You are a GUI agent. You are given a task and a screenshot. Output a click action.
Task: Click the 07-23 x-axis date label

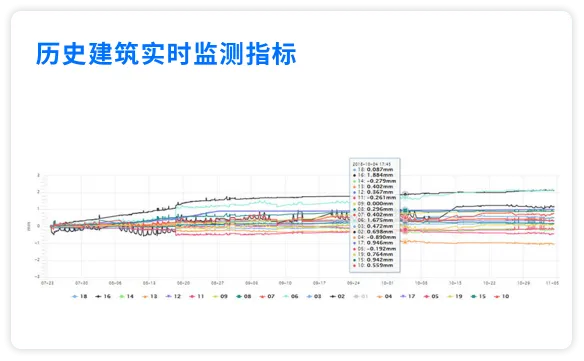(47, 283)
